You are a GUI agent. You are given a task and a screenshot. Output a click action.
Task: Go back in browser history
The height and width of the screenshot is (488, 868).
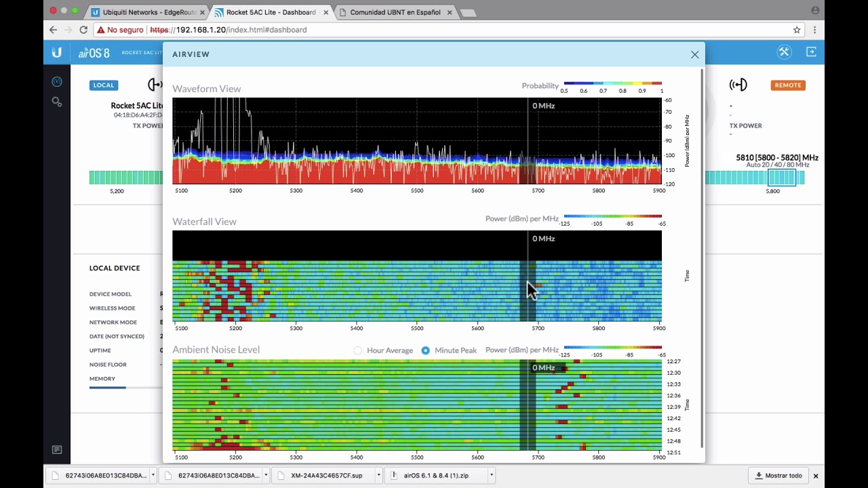pyautogui.click(x=53, y=30)
